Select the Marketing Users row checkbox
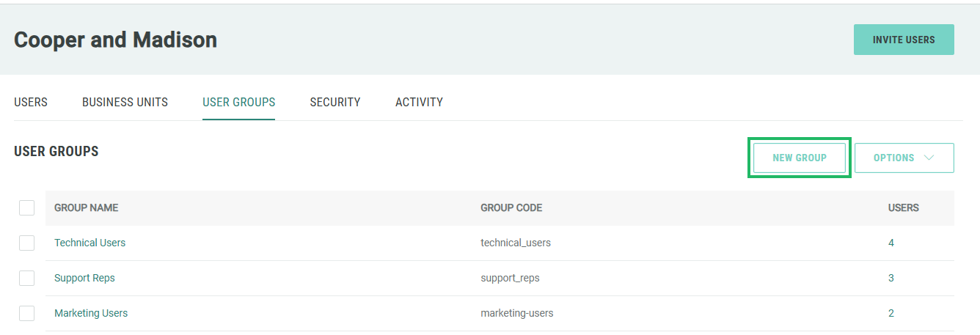Image resolution: width=980 pixels, height=335 pixels. pos(27,313)
